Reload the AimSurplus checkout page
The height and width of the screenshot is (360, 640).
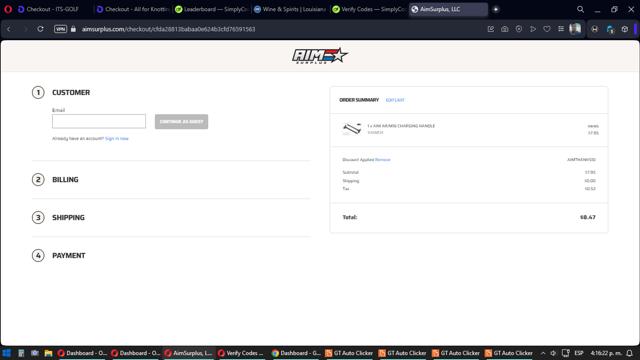click(x=40, y=29)
